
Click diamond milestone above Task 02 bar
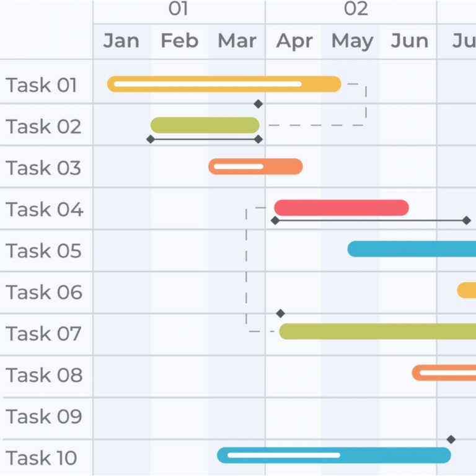coord(258,104)
